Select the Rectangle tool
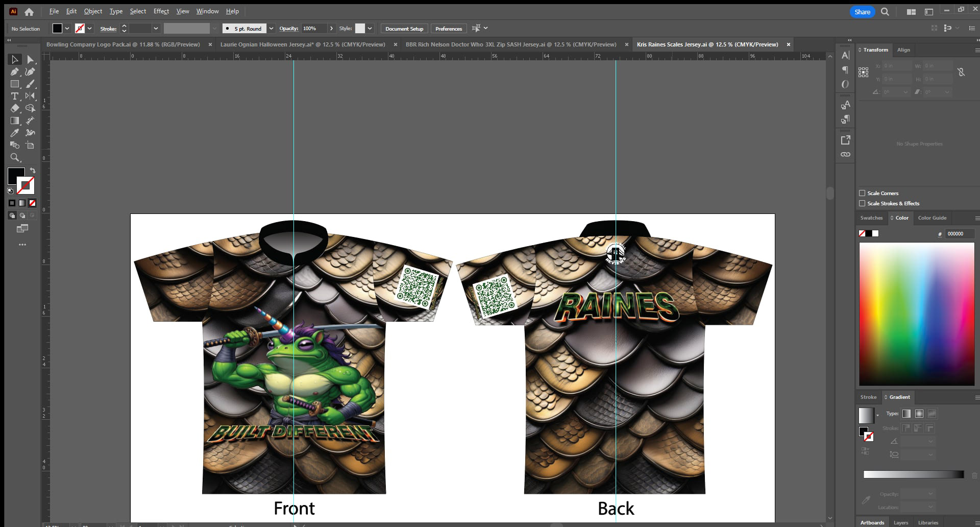 coord(15,84)
